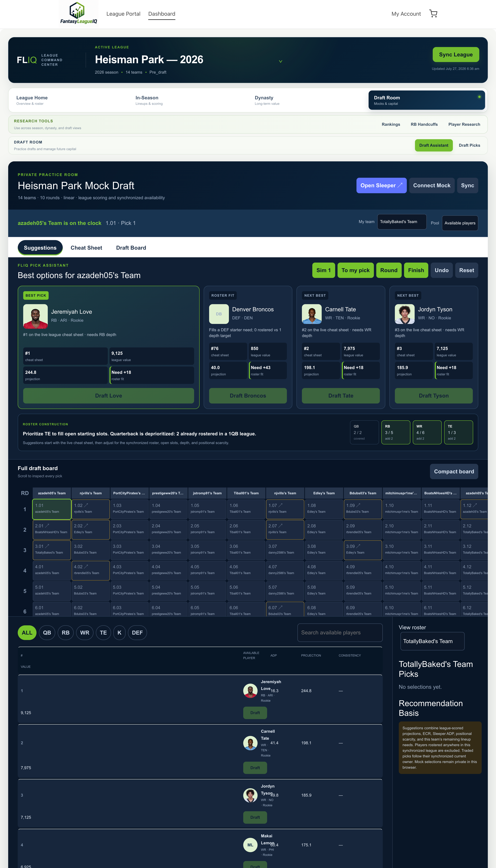Open RB Handcuffs research tool
This screenshot has height=868, width=496.
click(424, 125)
